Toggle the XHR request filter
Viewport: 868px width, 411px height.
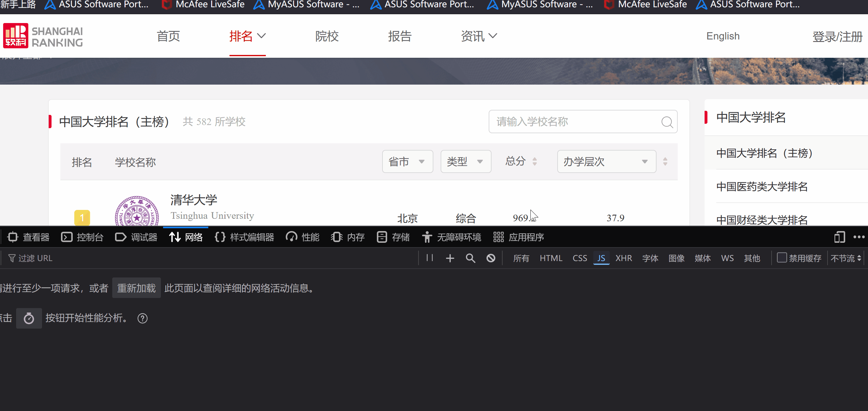coord(623,258)
